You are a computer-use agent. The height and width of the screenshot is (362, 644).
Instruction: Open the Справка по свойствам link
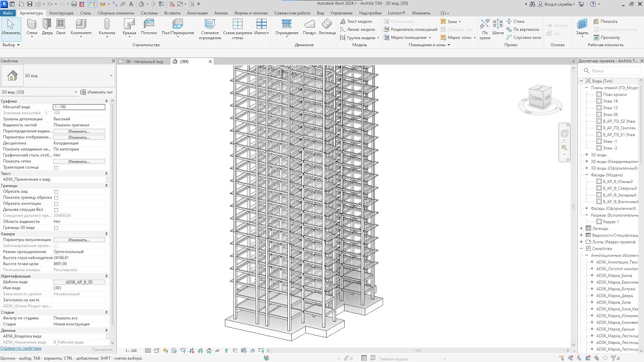[21, 348]
